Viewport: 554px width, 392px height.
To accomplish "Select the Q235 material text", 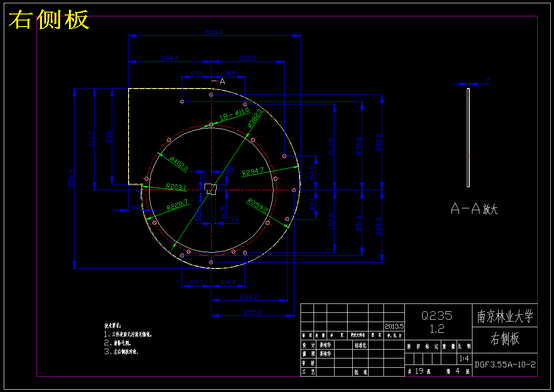I will [x=437, y=315].
